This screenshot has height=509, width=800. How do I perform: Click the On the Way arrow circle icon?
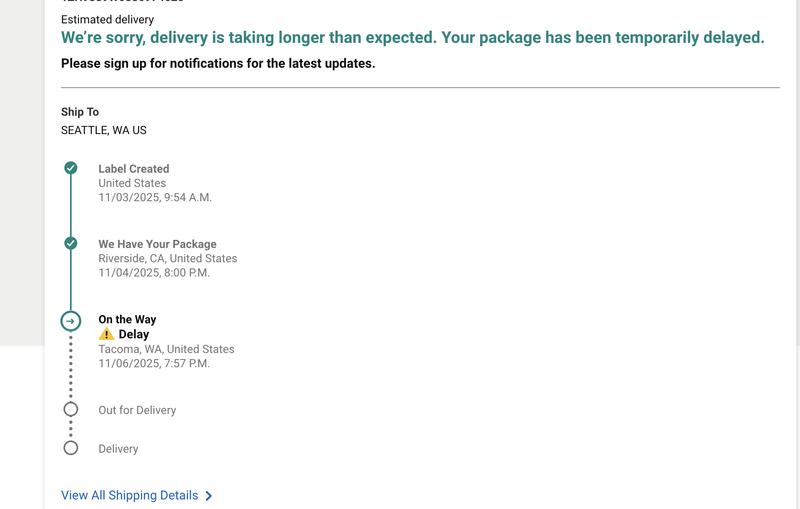point(71,321)
